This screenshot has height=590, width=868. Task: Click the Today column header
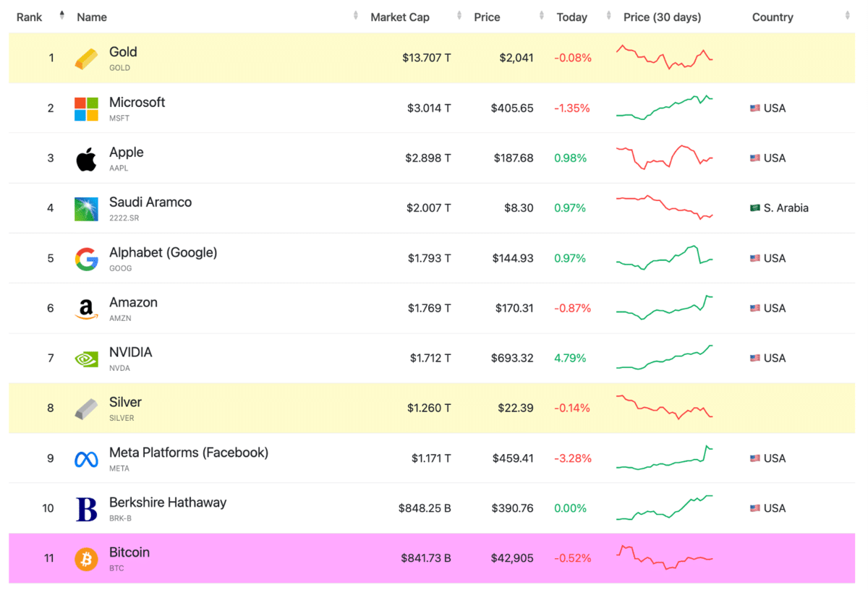click(571, 17)
